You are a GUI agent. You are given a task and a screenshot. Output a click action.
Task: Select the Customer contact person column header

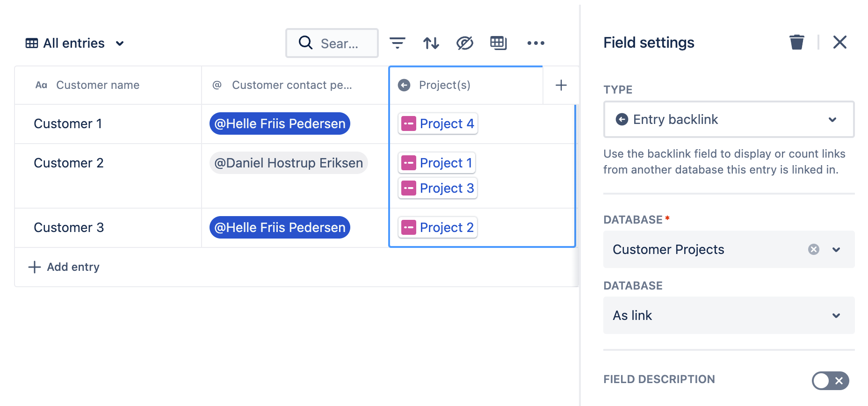point(295,85)
